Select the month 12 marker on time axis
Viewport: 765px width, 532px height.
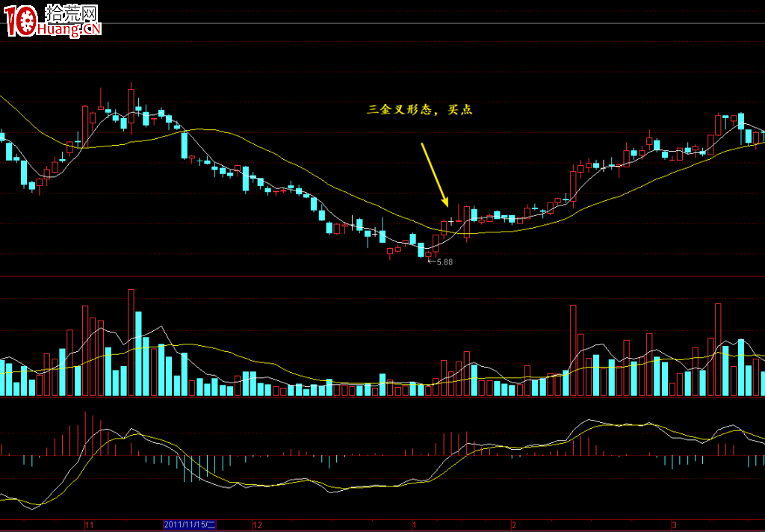tap(258, 526)
